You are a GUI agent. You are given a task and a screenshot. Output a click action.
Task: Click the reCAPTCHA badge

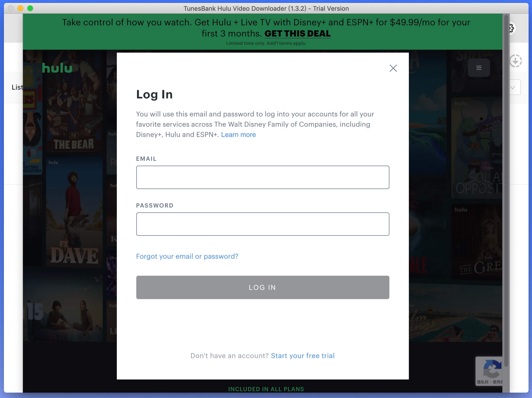[x=489, y=371]
